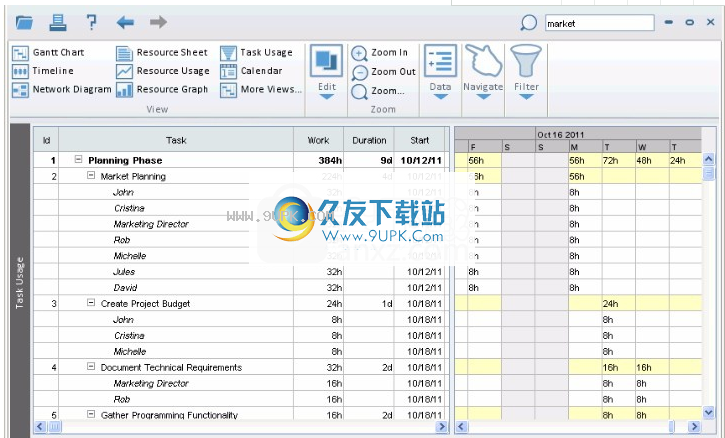Open the custom Zoom... dialog

click(x=378, y=91)
